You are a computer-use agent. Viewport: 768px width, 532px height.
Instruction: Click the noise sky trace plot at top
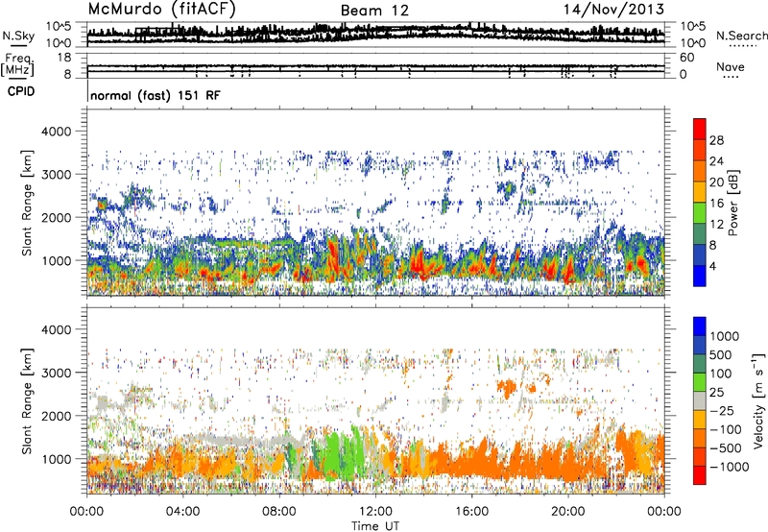pyautogui.click(x=376, y=35)
